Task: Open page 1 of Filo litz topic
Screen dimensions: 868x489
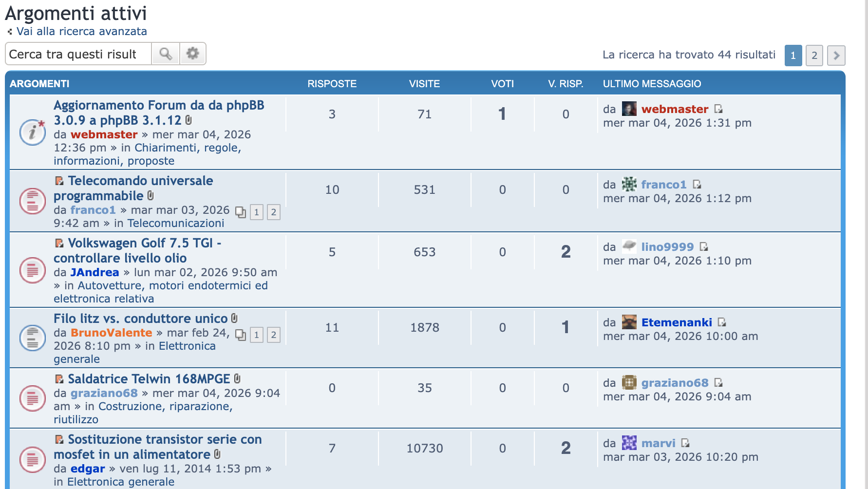Action: pyautogui.click(x=256, y=335)
